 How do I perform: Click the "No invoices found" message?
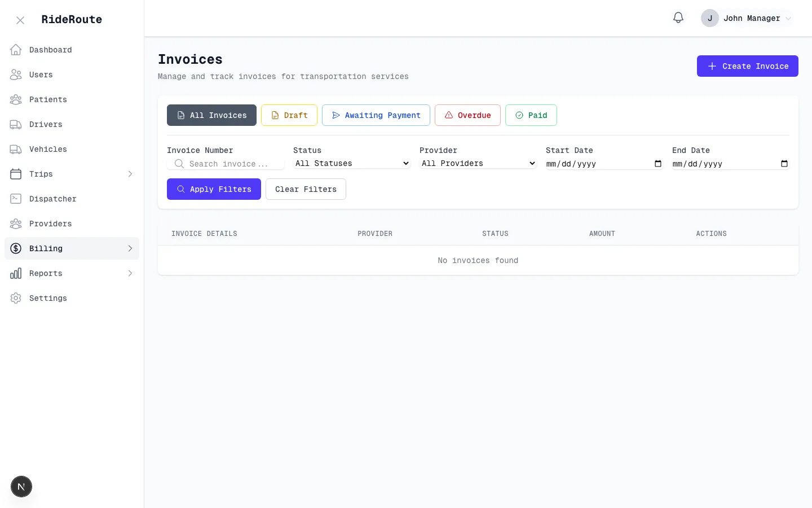click(478, 260)
